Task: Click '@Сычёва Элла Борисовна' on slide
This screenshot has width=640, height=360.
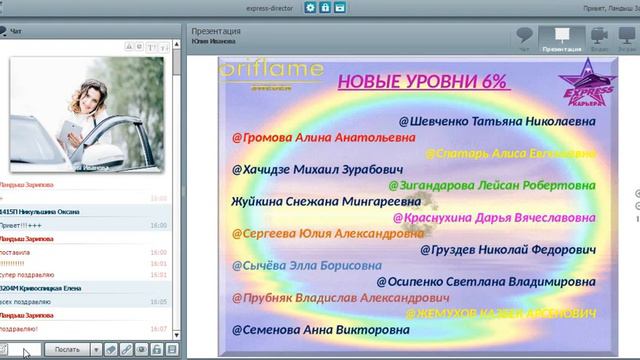Action: [307, 266]
